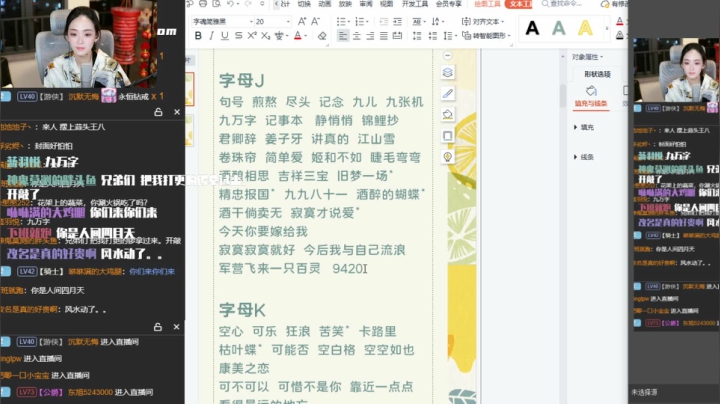Click the brush style icon beside the slide
This screenshot has width=720, height=404.
pyautogui.click(x=448, y=94)
